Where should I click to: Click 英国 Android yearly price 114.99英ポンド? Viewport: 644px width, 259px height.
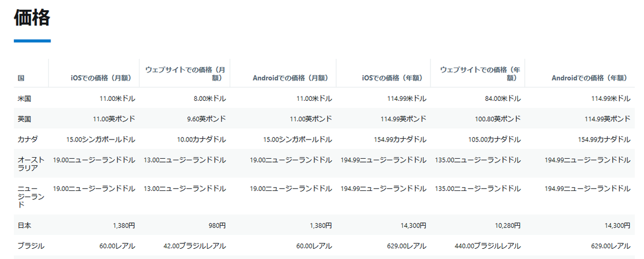click(x=608, y=119)
